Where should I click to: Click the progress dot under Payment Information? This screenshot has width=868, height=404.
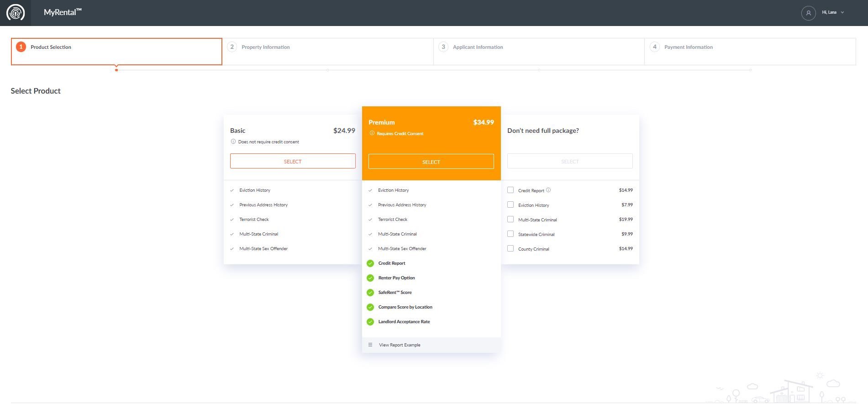click(750, 70)
